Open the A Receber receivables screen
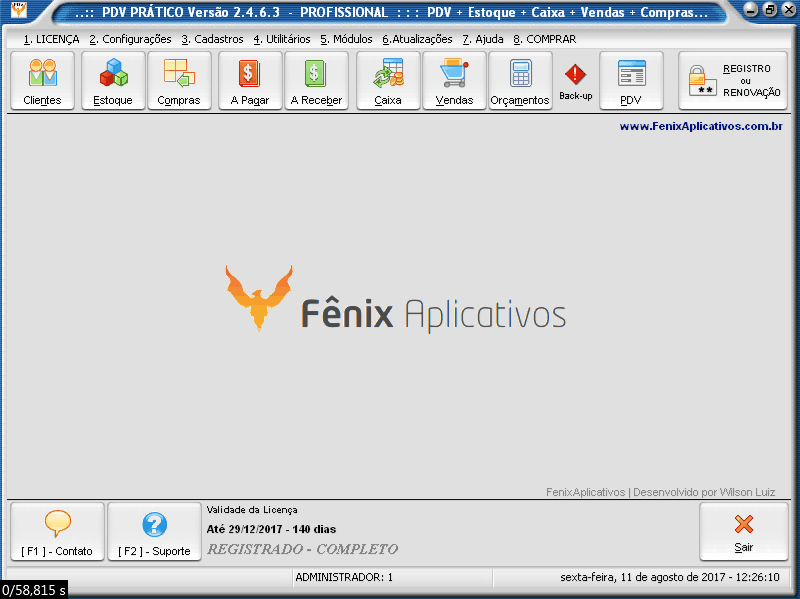Viewport: 800px width, 599px height. point(316,81)
